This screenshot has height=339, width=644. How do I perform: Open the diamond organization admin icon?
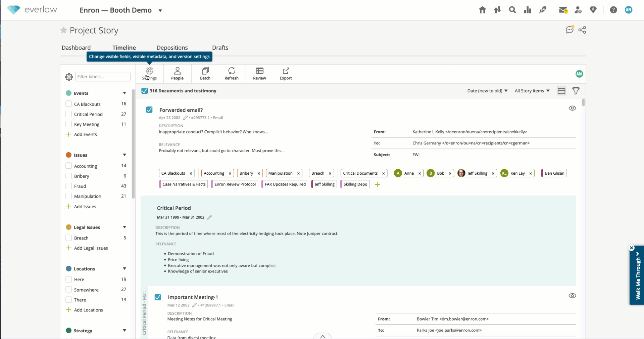tap(593, 10)
